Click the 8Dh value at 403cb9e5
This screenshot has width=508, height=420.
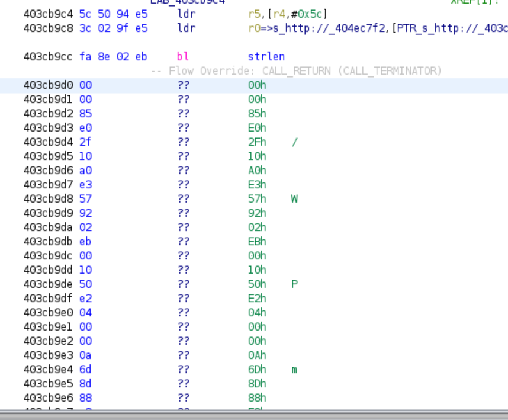click(257, 384)
